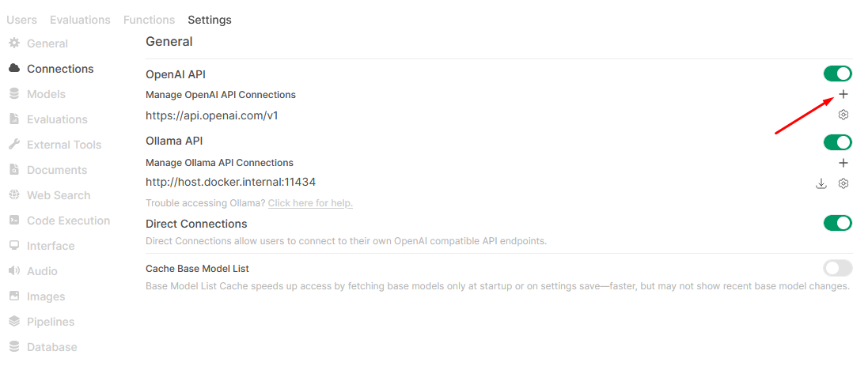Image resolution: width=868 pixels, height=366 pixels.
Task: Click the https://api.openai.com/v1 URL entry
Action: 212,115
